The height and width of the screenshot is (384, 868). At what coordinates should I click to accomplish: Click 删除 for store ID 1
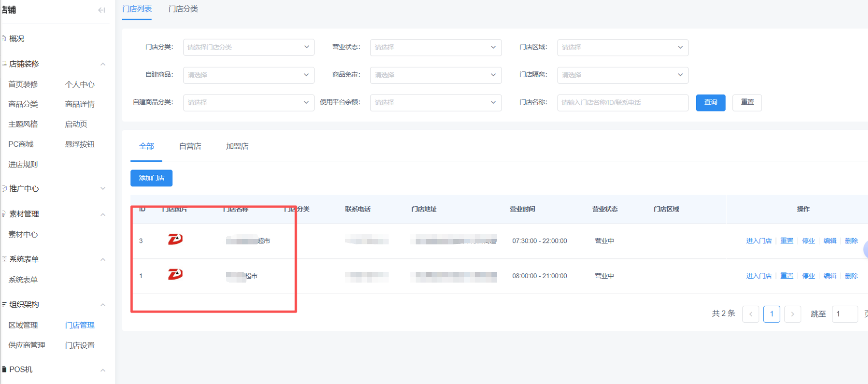(852, 276)
